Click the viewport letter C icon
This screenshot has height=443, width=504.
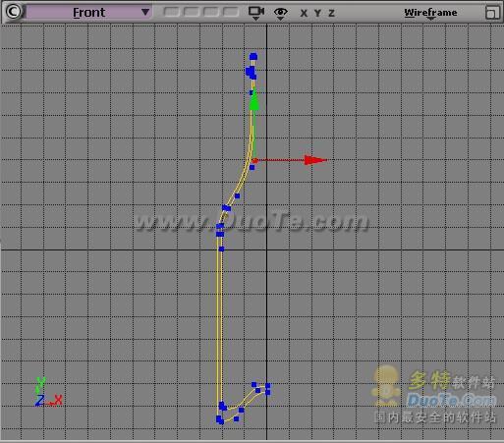(13, 12)
